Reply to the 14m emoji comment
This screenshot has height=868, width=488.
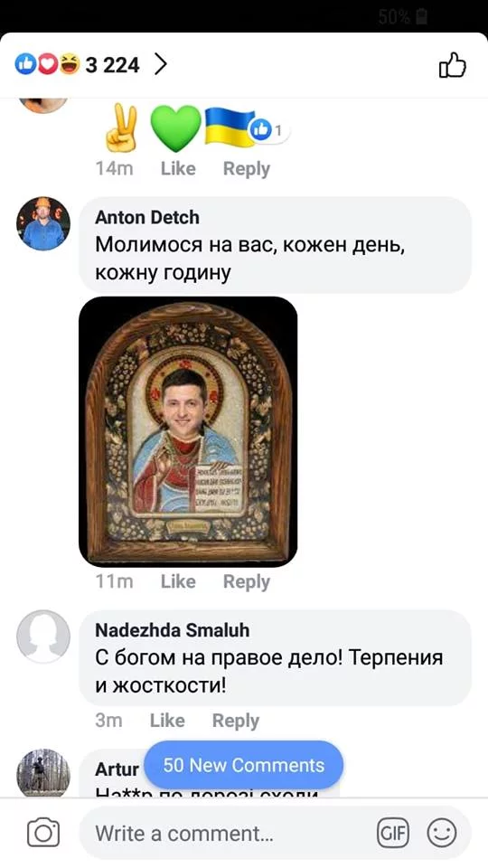247,169
